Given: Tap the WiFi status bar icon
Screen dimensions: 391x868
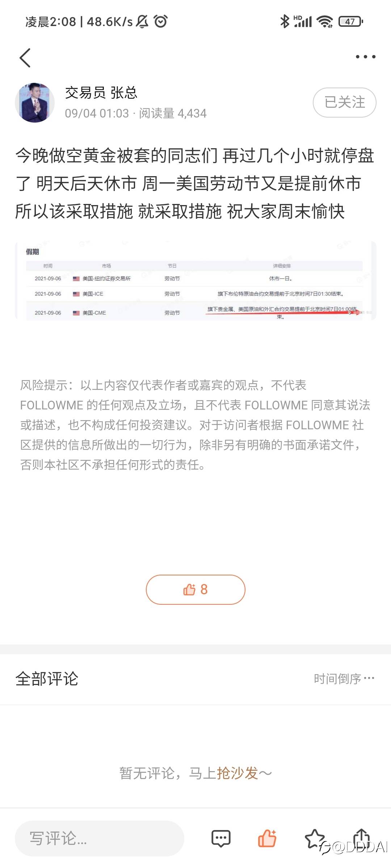Looking at the screenshot, I should tap(325, 21).
